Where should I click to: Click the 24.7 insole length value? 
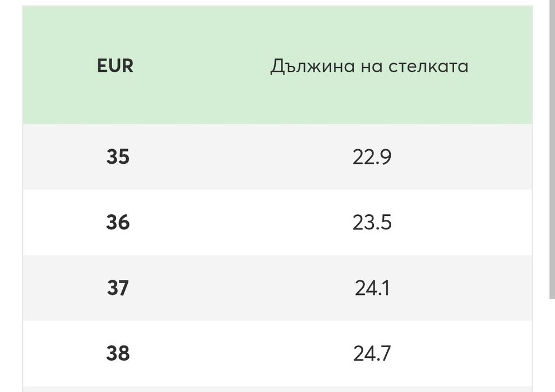point(372,354)
